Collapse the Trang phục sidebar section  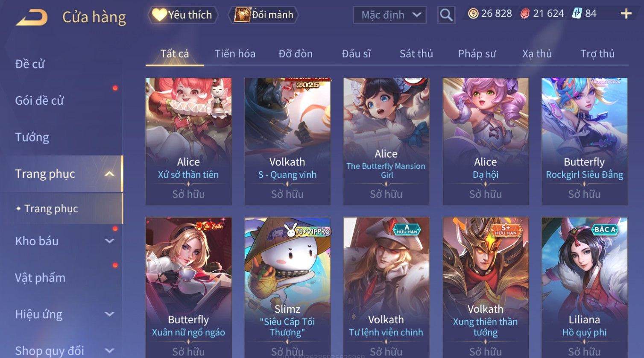tap(110, 174)
